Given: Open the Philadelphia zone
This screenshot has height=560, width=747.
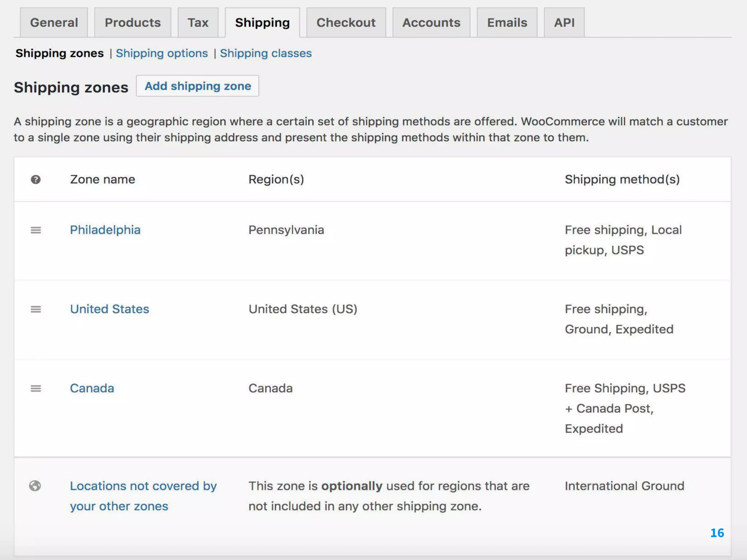Looking at the screenshot, I should pos(105,230).
